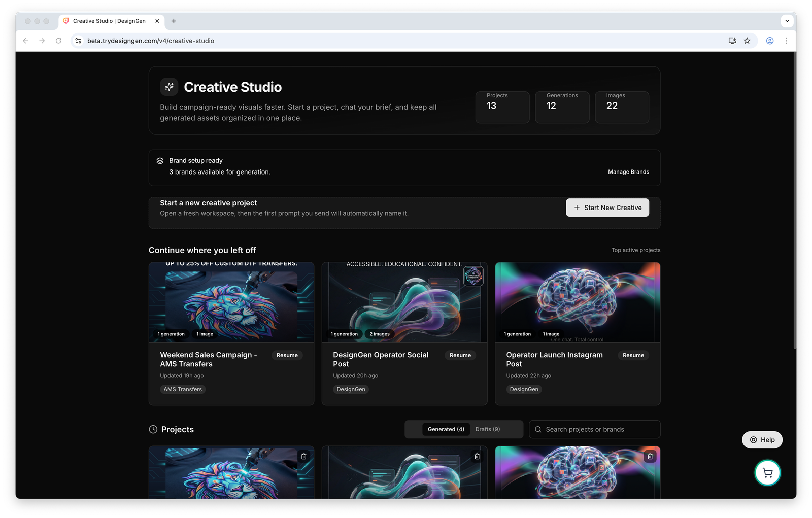Screen dimensions: 812x518
Task: Click the Start New Creative button
Action: [x=607, y=208]
